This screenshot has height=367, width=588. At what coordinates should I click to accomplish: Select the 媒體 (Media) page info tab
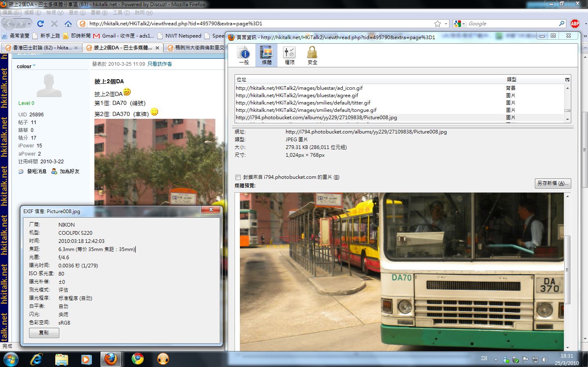click(x=266, y=55)
